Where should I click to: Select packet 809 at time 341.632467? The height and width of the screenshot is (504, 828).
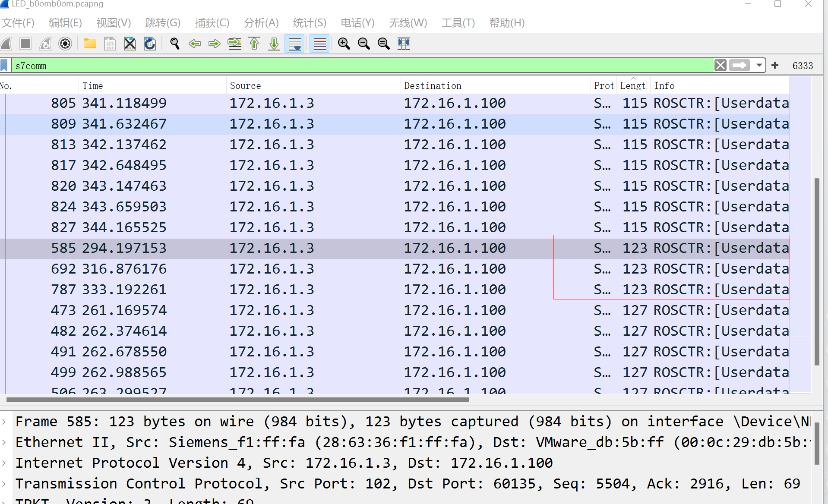tap(395, 124)
